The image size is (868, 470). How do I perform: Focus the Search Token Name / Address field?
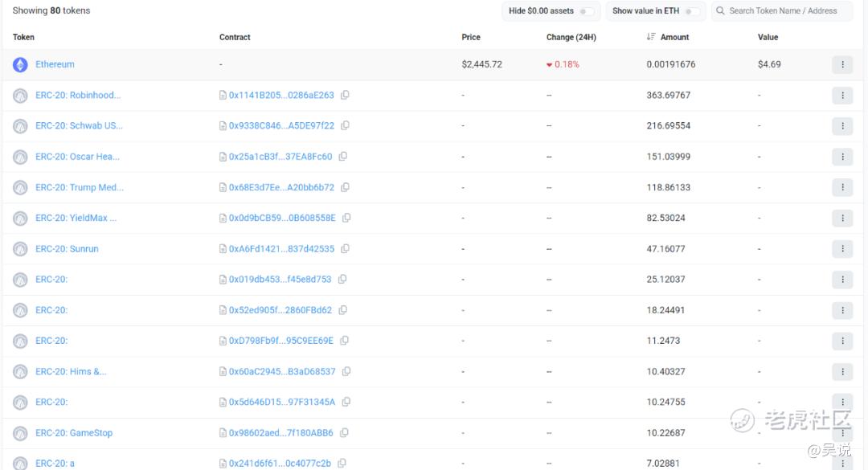coord(782,10)
